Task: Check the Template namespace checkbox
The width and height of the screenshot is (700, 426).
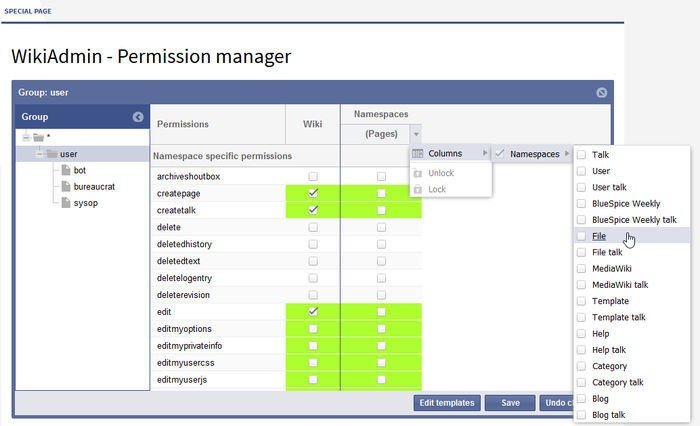Action: pos(581,301)
